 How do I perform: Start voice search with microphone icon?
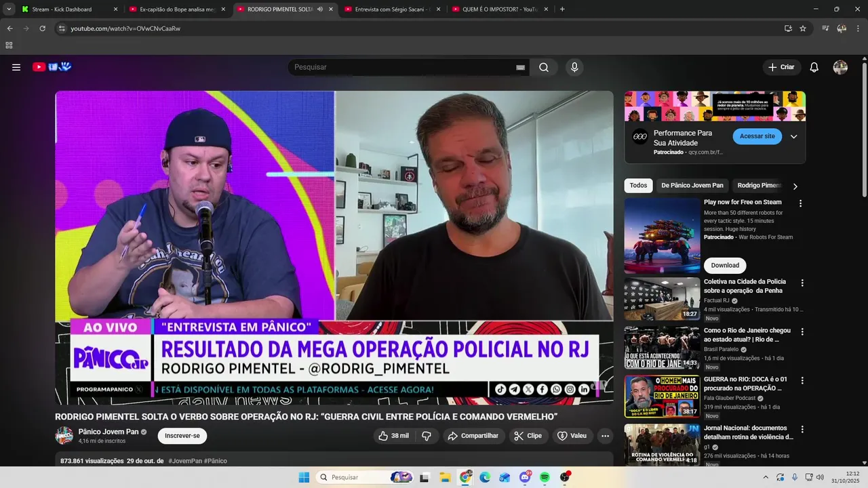(574, 67)
